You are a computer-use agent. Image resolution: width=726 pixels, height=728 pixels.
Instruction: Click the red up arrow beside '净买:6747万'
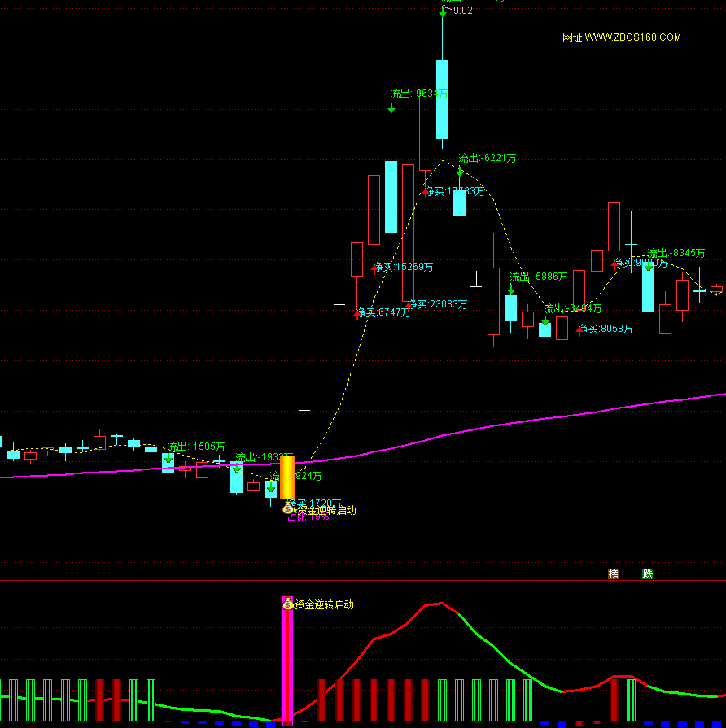coord(356,316)
